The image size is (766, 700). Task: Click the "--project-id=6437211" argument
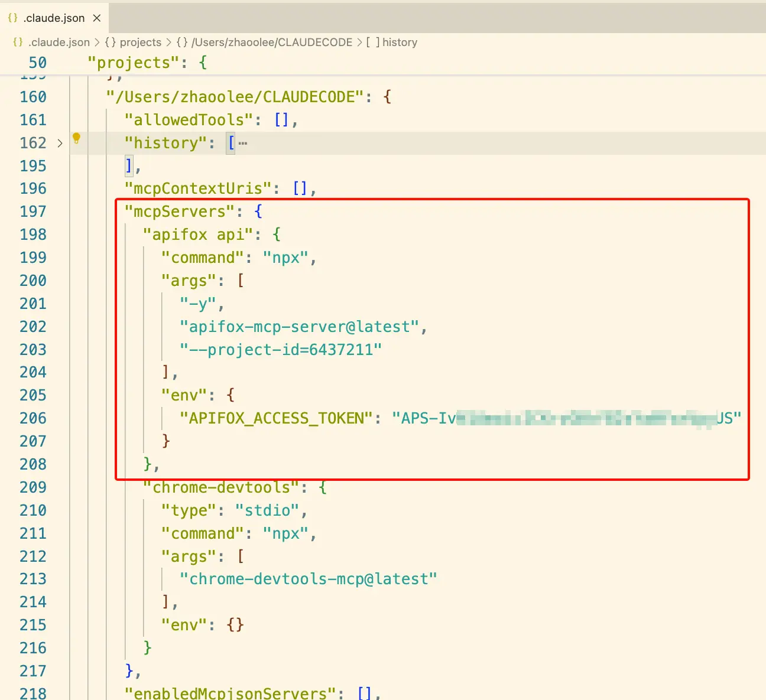pos(281,350)
